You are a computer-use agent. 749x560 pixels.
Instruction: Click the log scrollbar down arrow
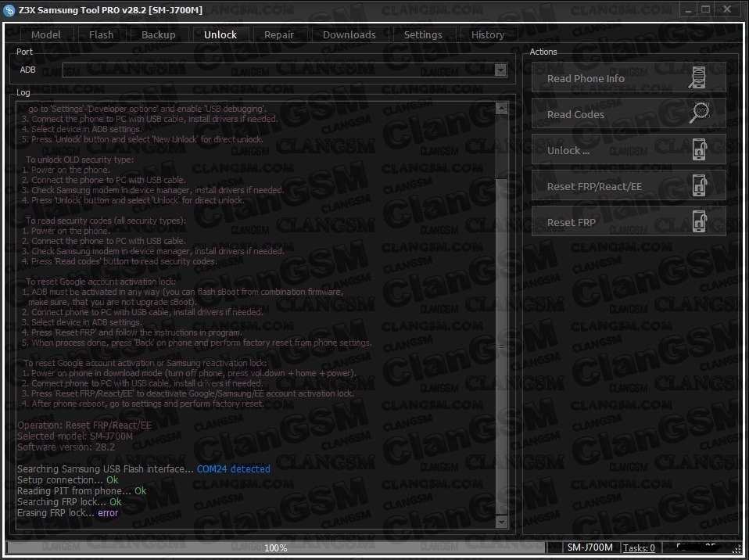502,522
